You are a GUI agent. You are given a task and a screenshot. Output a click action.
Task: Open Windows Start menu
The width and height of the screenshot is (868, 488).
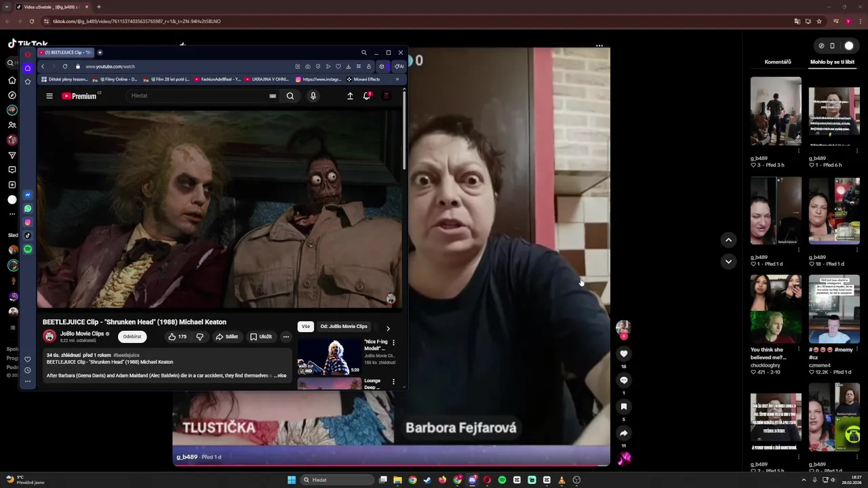pyautogui.click(x=292, y=480)
